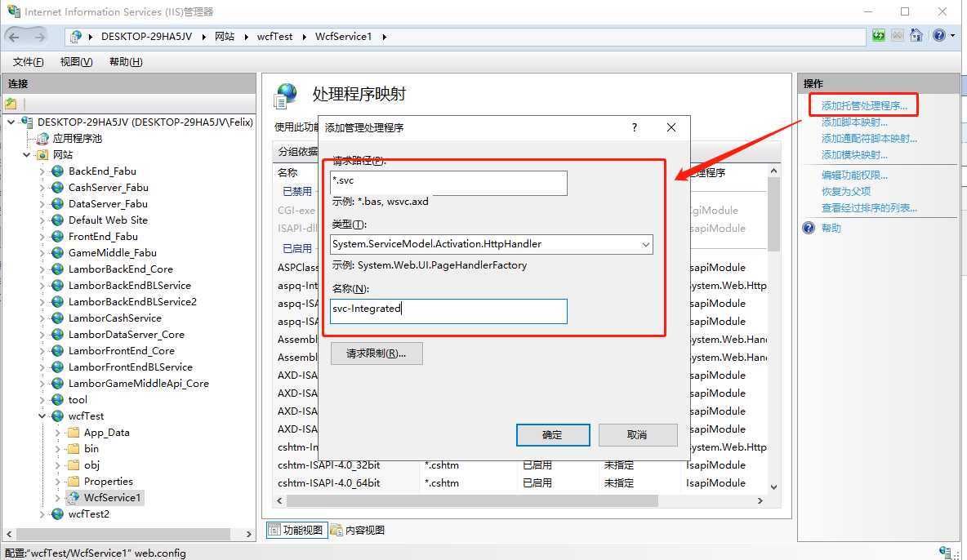Click the Default Web Site globe icon
967x560 pixels.
[57, 220]
